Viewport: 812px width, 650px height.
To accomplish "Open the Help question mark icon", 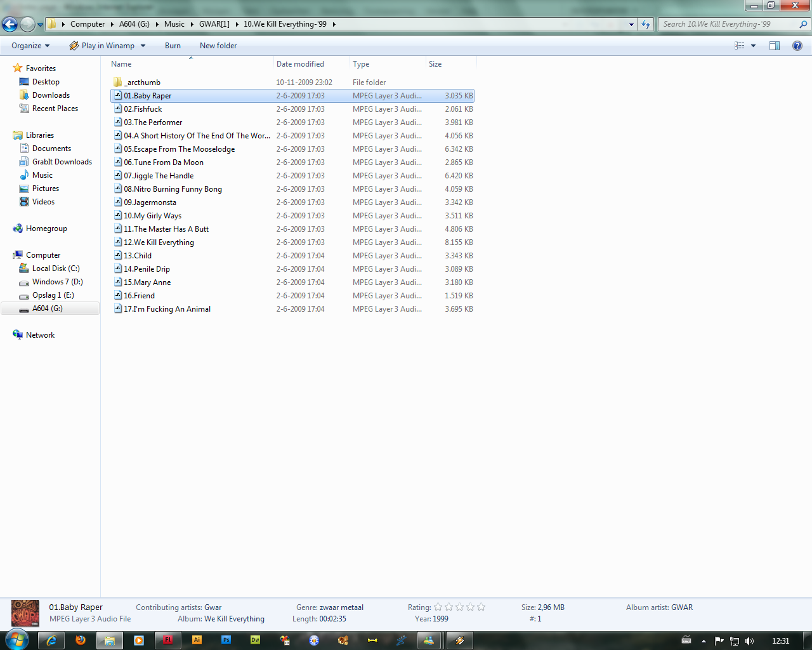I will 797,46.
